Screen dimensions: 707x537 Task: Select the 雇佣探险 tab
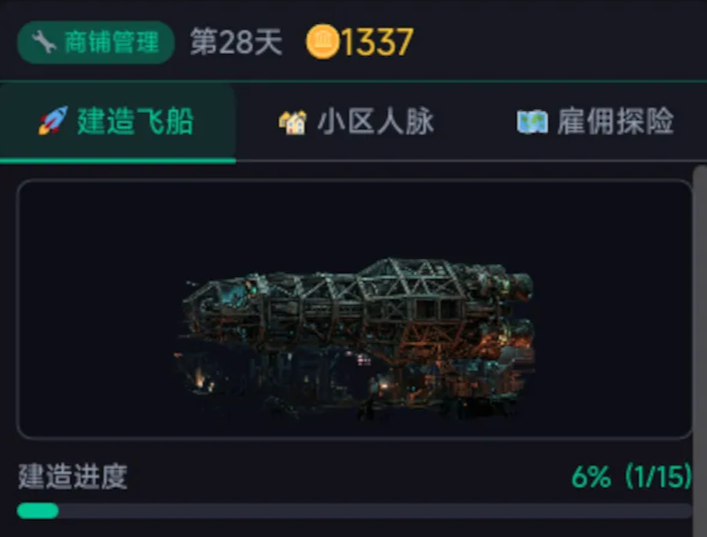[615, 122]
